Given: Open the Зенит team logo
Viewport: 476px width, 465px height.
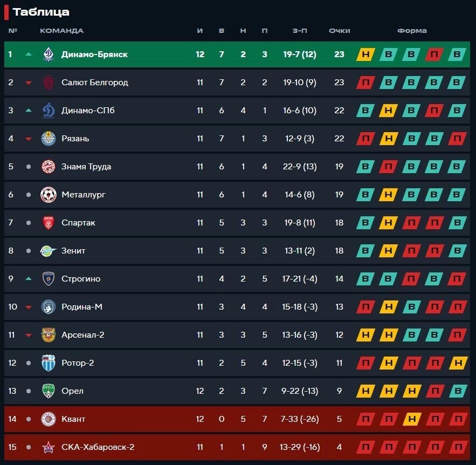Looking at the screenshot, I should tap(49, 251).
